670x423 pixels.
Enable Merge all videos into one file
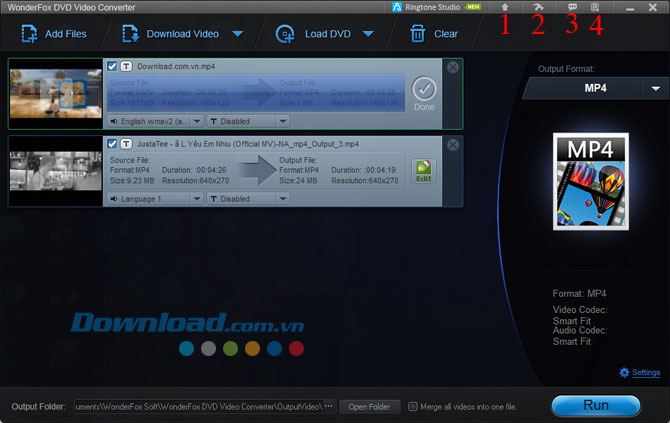coord(412,407)
